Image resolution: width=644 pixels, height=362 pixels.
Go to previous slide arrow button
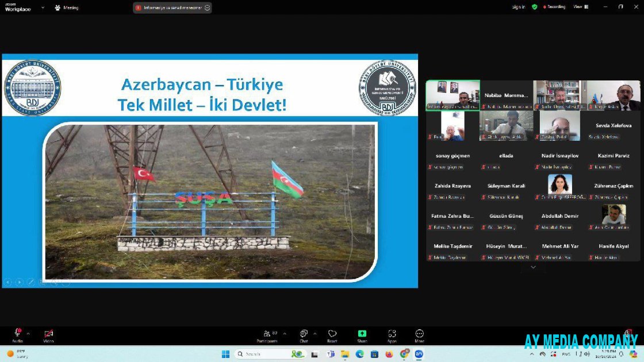(x=7, y=282)
